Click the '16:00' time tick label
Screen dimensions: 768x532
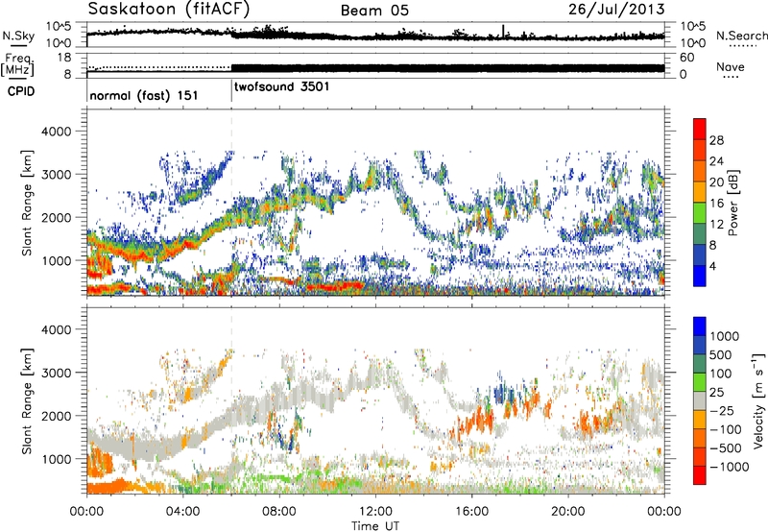pos(471,512)
